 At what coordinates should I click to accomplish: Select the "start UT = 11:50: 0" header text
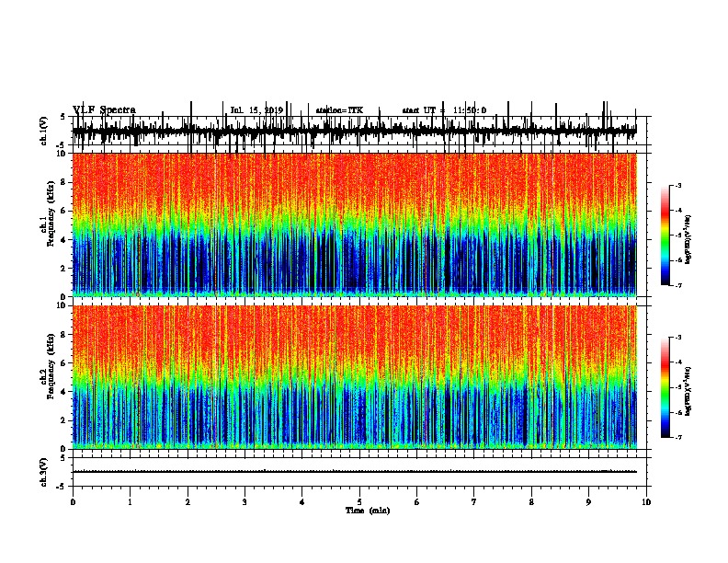point(444,110)
